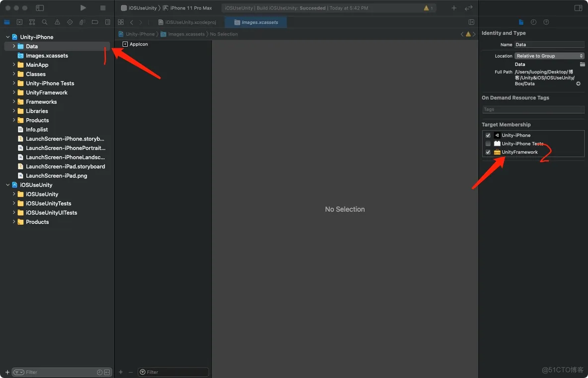The image size is (588, 378).
Task: Collapse the iOSUseUnity project
Action: click(x=8, y=185)
